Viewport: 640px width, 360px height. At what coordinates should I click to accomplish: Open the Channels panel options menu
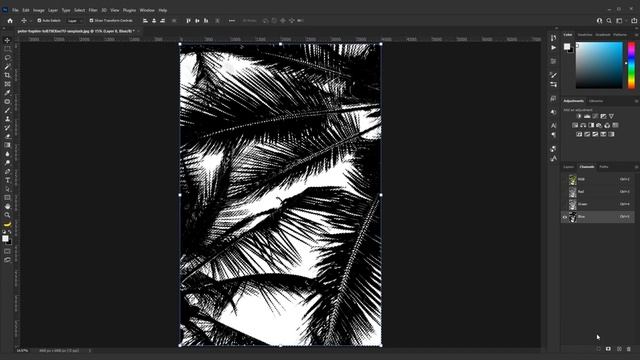coord(636,167)
